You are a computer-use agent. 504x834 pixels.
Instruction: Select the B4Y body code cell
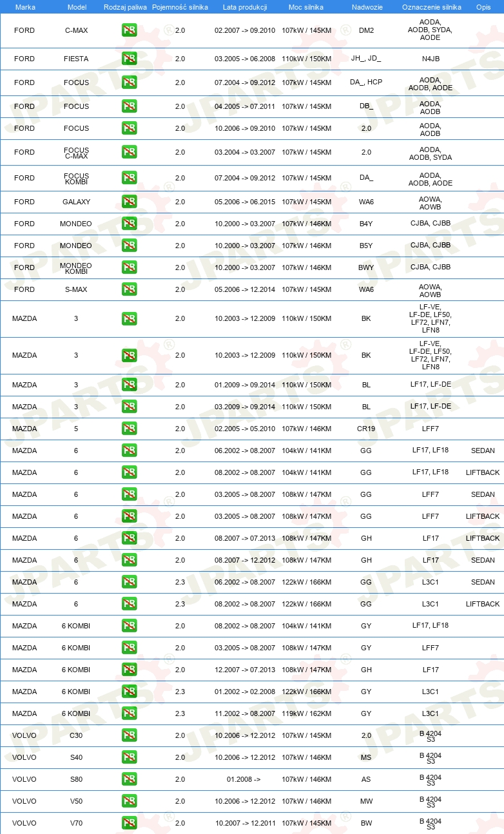366,224
